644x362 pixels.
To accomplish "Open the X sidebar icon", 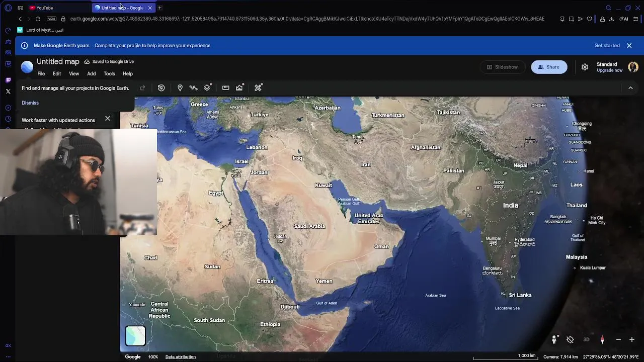I will coord(8,91).
